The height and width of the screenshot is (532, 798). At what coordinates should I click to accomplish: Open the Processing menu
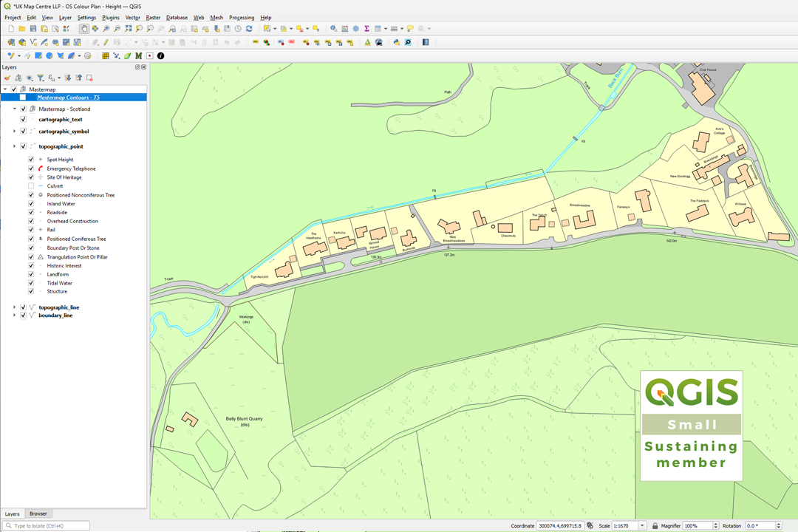(242, 17)
